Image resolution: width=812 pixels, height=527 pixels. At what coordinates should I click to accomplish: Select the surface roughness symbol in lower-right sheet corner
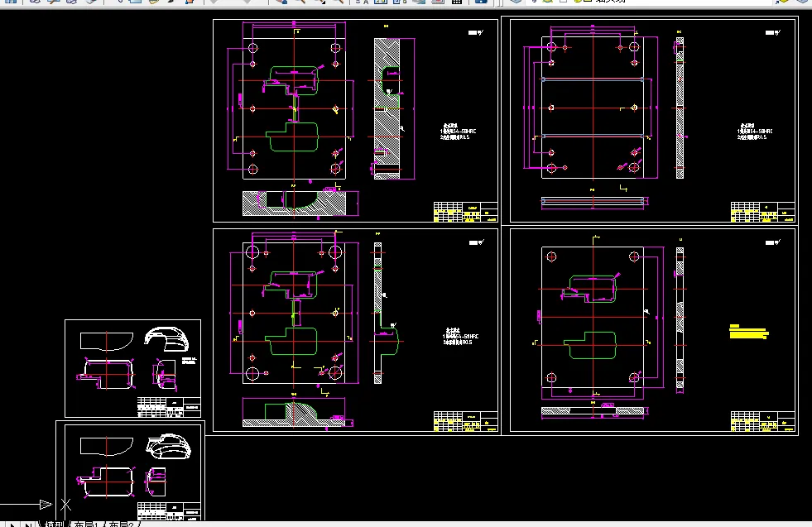(x=773, y=242)
